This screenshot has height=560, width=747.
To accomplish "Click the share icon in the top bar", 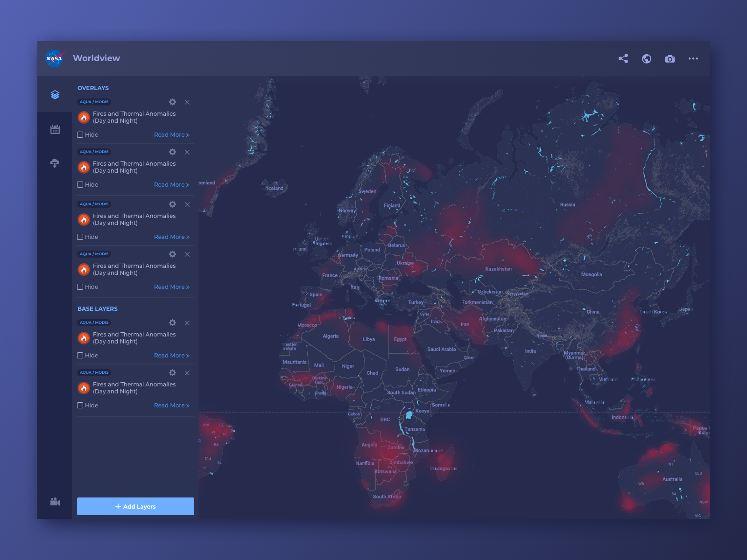I will click(623, 59).
